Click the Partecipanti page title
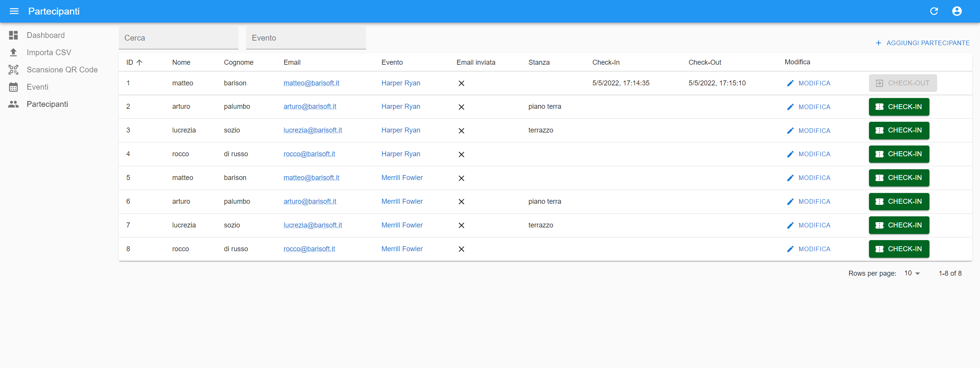This screenshot has width=980, height=368. [x=54, y=11]
